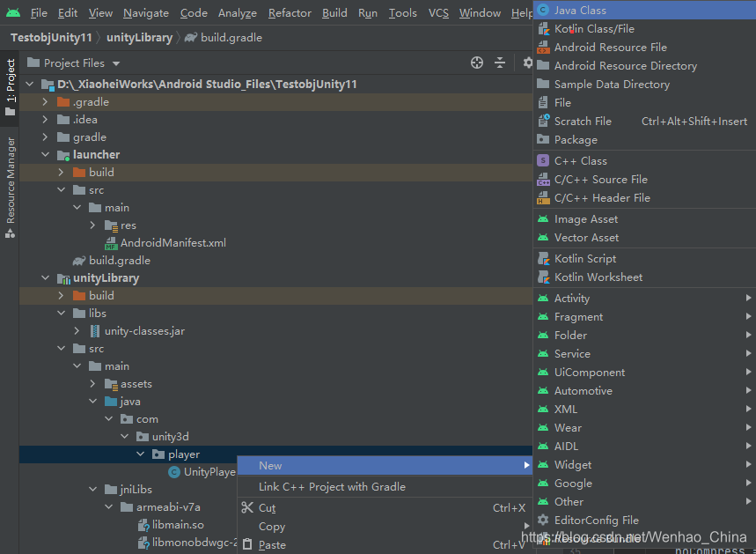This screenshot has width=756, height=554.
Task: Select build.gradle under launcher module
Action: pos(112,261)
